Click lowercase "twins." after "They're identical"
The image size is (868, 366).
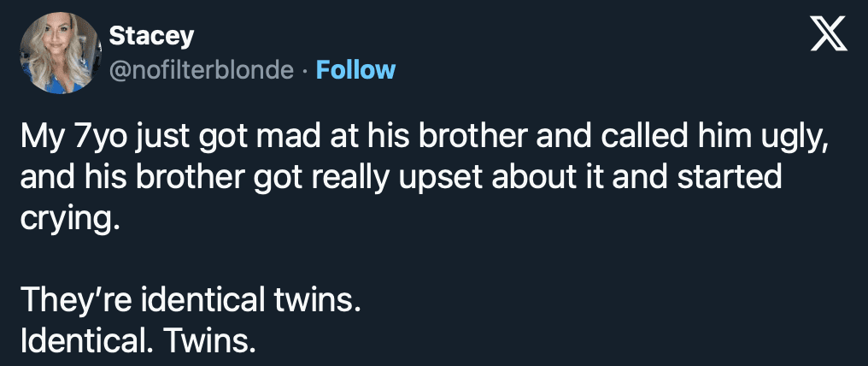pyautogui.click(x=314, y=299)
